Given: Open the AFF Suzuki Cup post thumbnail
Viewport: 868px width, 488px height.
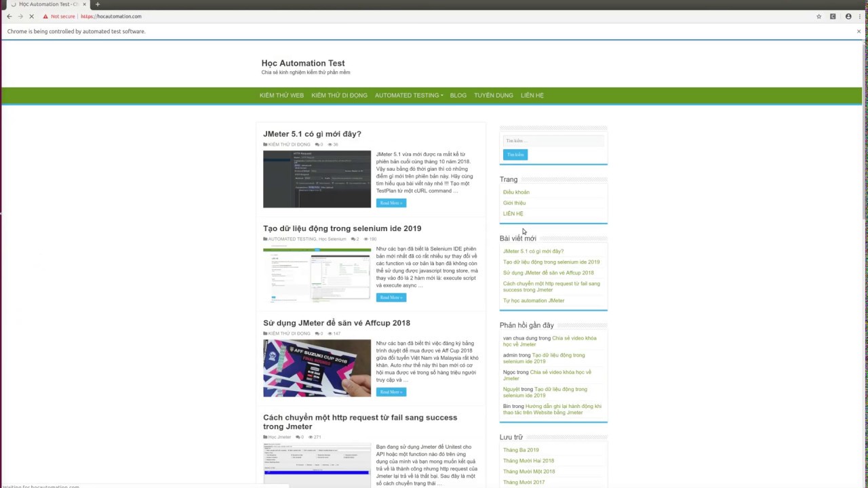Looking at the screenshot, I should pyautogui.click(x=317, y=368).
